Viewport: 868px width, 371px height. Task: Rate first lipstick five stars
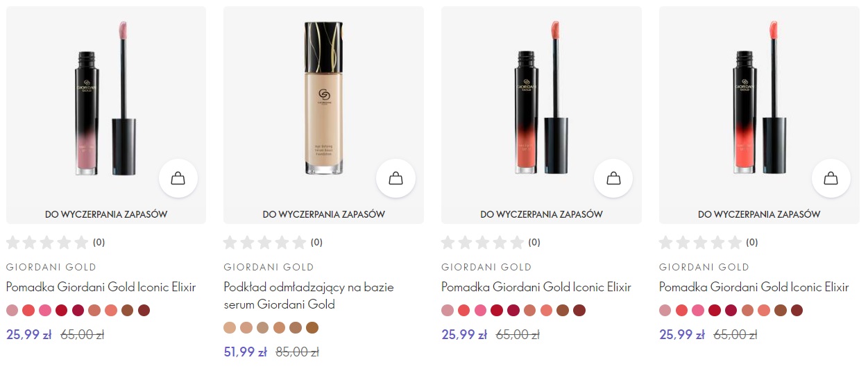[x=82, y=242]
